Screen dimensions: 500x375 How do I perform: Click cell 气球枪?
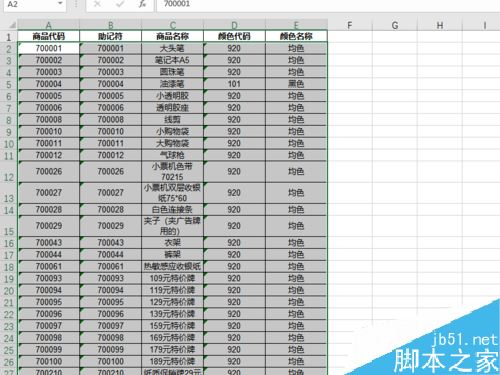[173, 155]
